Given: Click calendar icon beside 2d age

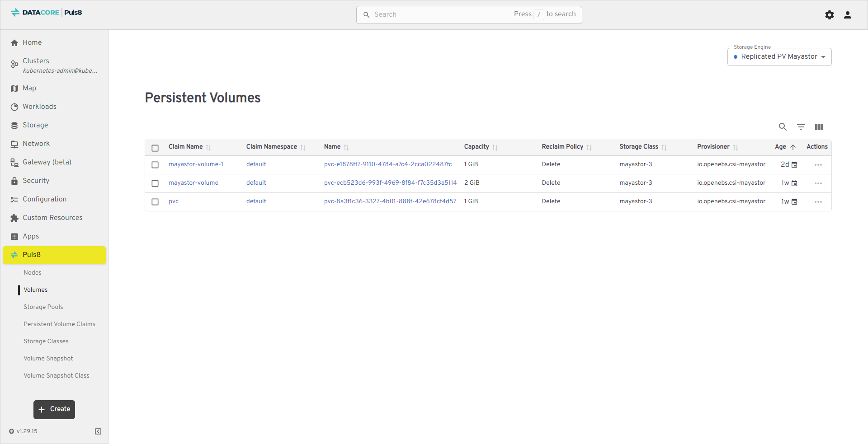Looking at the screenshot, I should pos(794,165).
